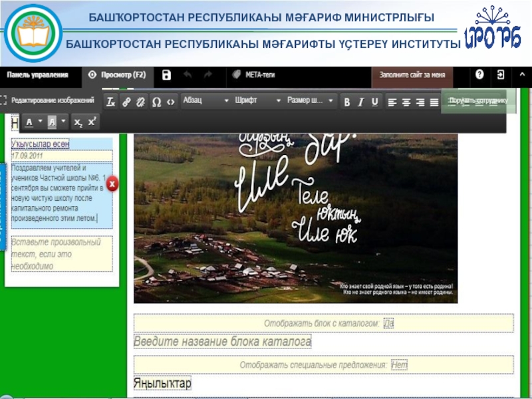Expand the Размер ш... font size dropdown

pyautogui.click(x=311, y=100)
